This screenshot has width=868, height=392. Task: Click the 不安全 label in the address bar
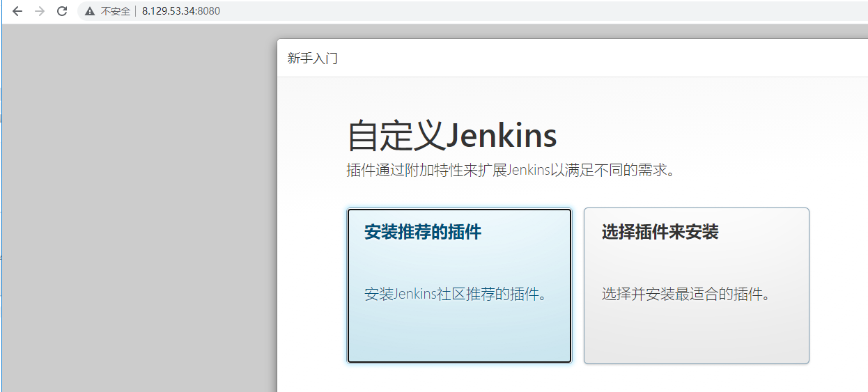pos(116,11)
